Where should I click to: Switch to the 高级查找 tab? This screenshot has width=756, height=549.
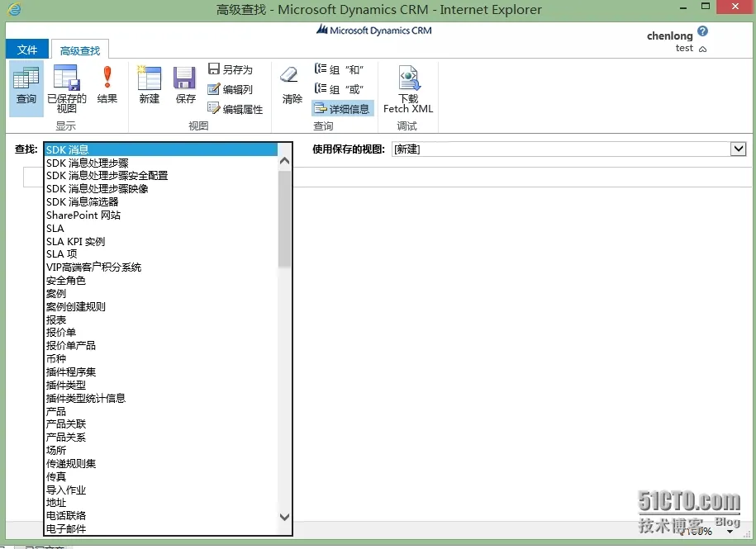point(80,50)
